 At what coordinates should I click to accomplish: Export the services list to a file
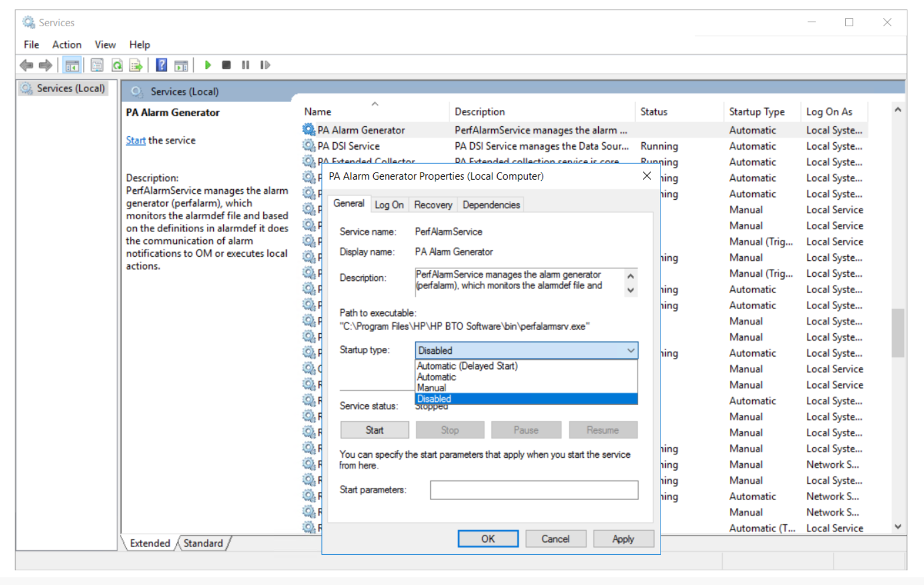click(x=136, y=65)
